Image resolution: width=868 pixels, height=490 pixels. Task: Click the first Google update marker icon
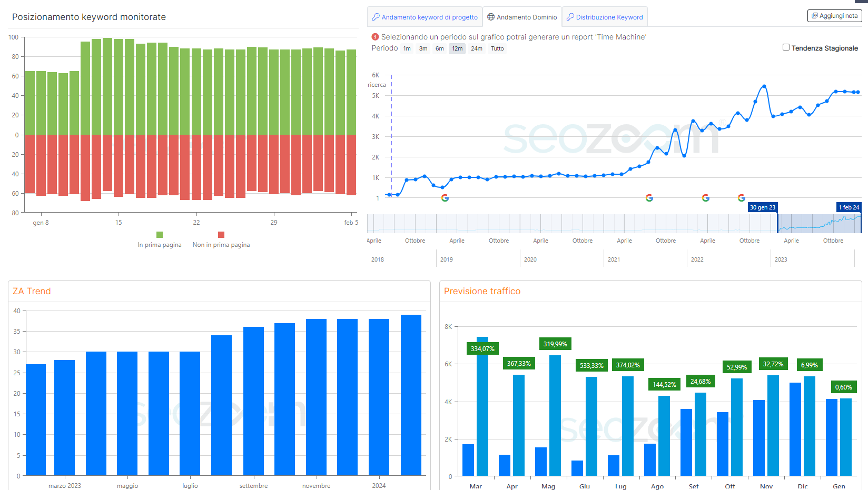(445, 198)
